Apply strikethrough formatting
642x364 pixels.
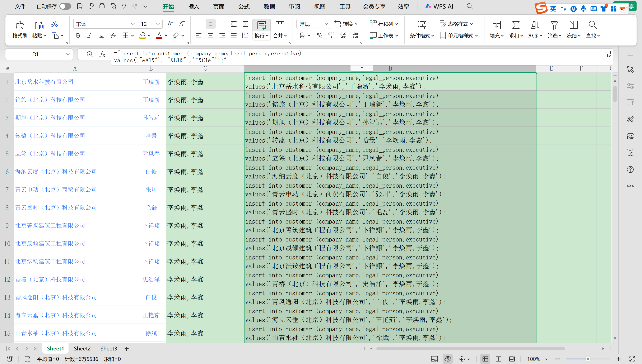pos(113,35)
